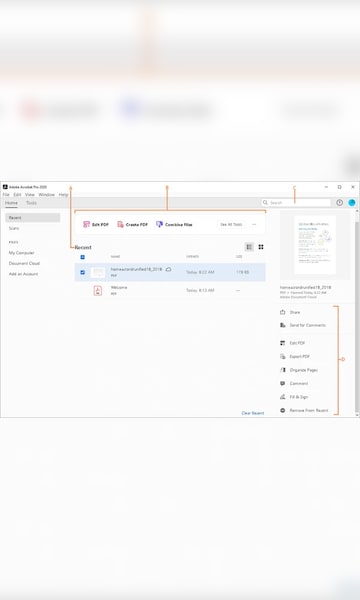Click inside the Search field
Viewport: 360px width, 600px height.
(x=296, y=202)
